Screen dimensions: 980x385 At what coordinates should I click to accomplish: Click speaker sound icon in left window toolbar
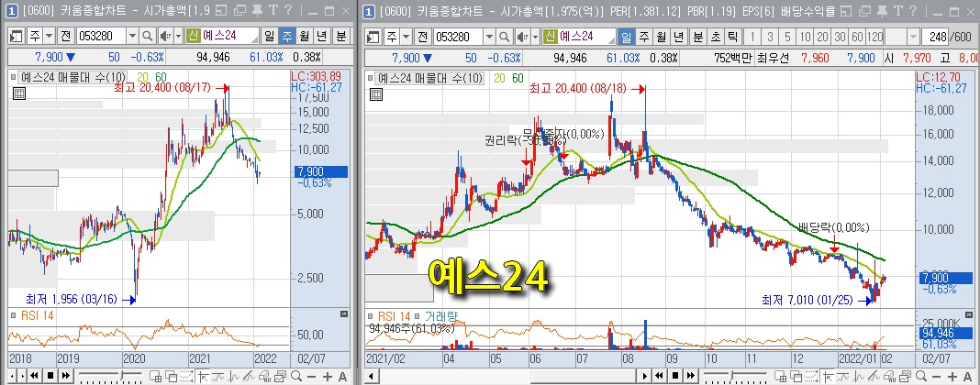coord(165,36)
